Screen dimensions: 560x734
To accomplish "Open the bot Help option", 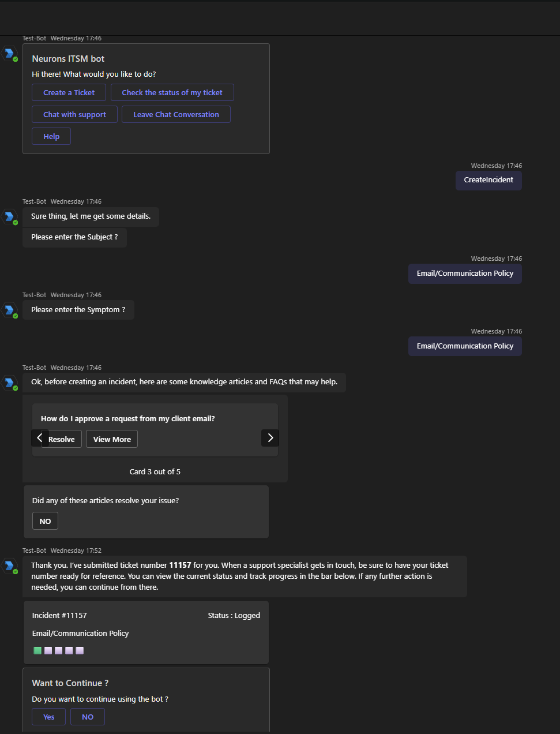I will pos(51,137).
